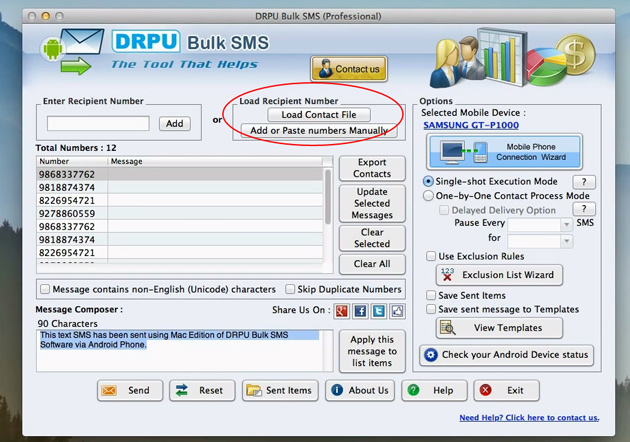Expand the Pause Every SMS dropdown

click(566, 224)
